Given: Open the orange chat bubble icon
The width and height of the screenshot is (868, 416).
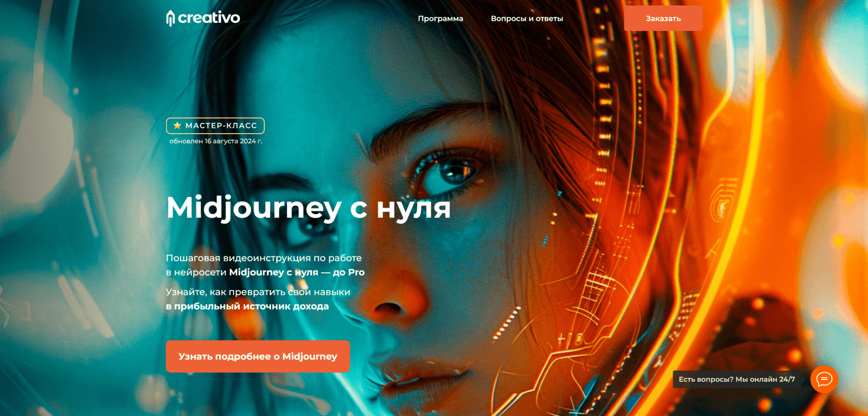Looking at the screenshot, I should [824, 379].
